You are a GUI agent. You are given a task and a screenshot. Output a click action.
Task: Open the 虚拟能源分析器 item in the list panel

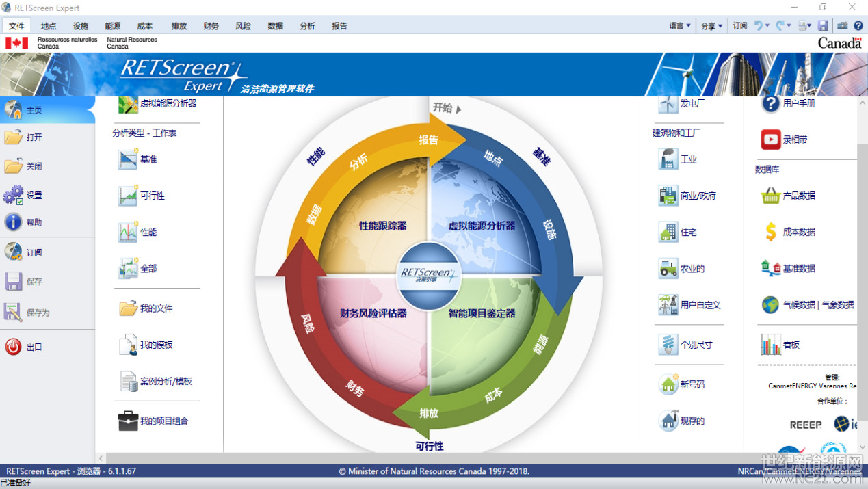[x=157, y=104]
